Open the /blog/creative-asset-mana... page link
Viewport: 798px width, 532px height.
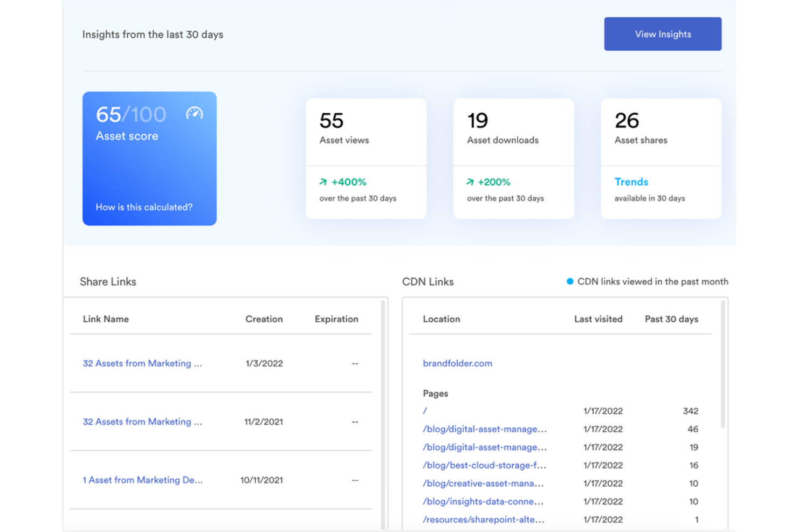(484, 483)
